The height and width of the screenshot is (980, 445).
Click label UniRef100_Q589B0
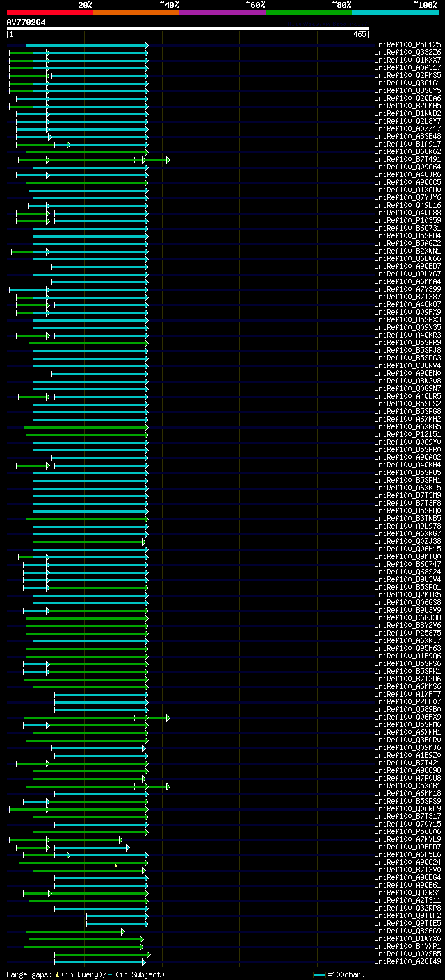(x=407, y=710)
